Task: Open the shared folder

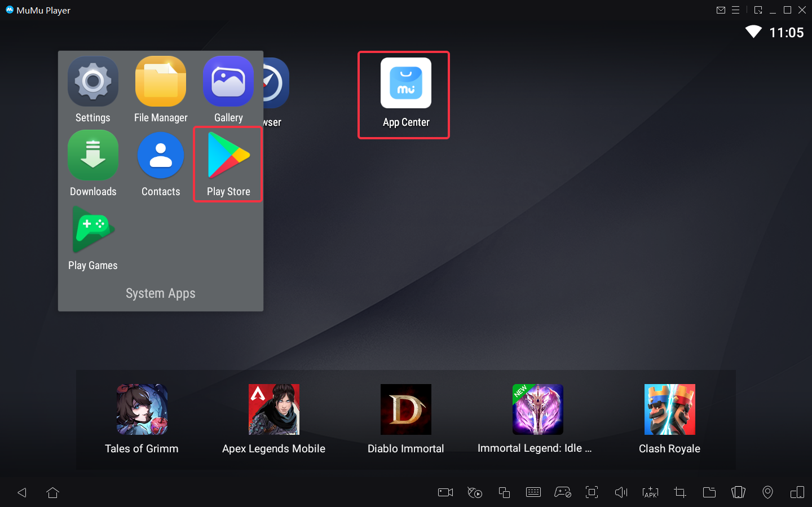Action: tap(709, 492)
